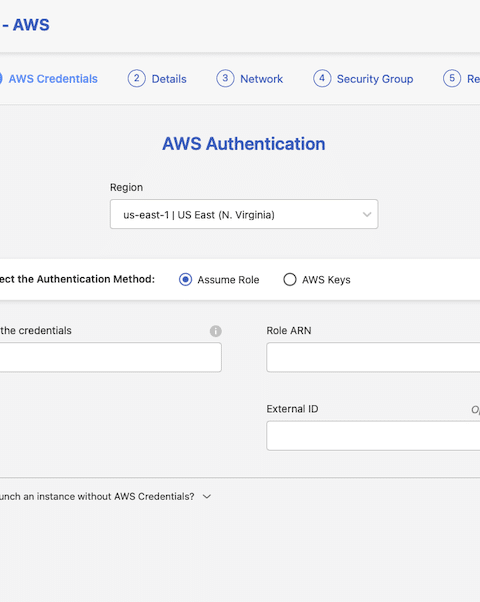Go to step 3 Network

tap(250, 79)
